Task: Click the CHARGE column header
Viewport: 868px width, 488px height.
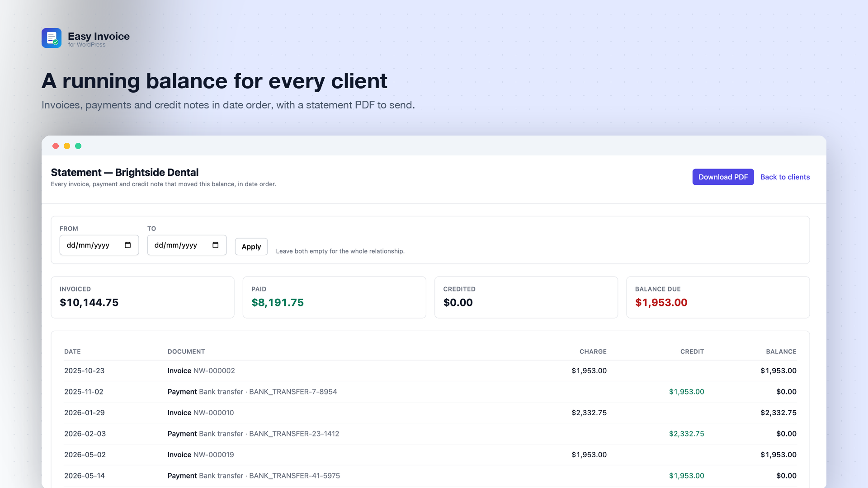Action: (593, 352)
